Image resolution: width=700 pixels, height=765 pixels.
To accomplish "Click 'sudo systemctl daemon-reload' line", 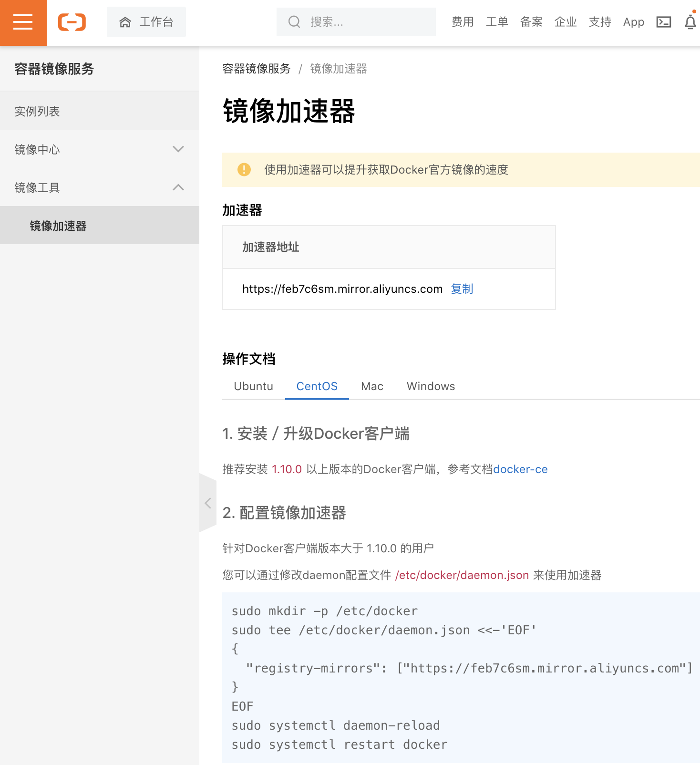I will (336, 725).
